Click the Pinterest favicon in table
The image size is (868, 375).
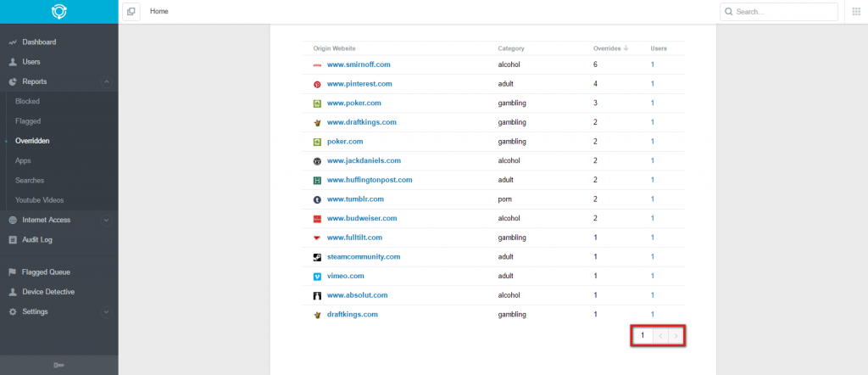[x=317, y=84]
